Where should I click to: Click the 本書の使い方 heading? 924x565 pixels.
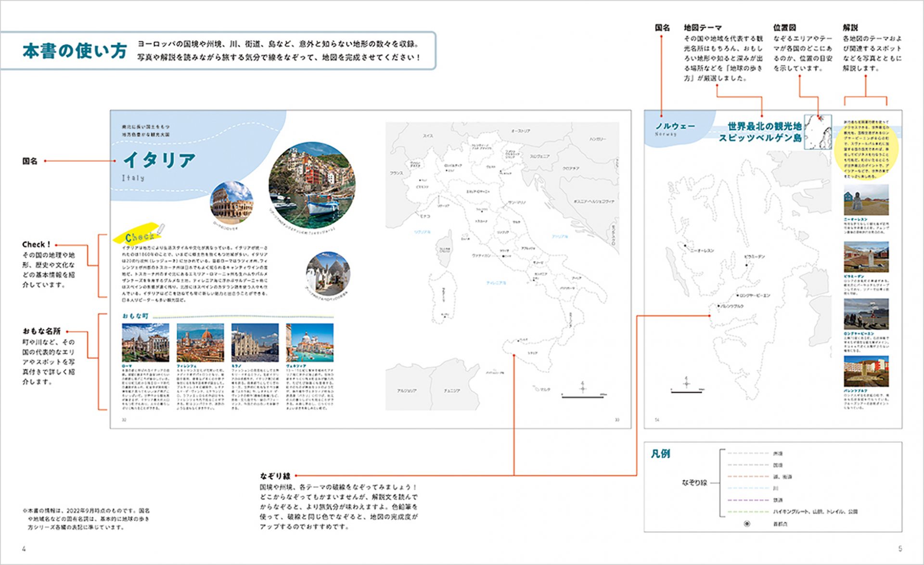[75, 51]
